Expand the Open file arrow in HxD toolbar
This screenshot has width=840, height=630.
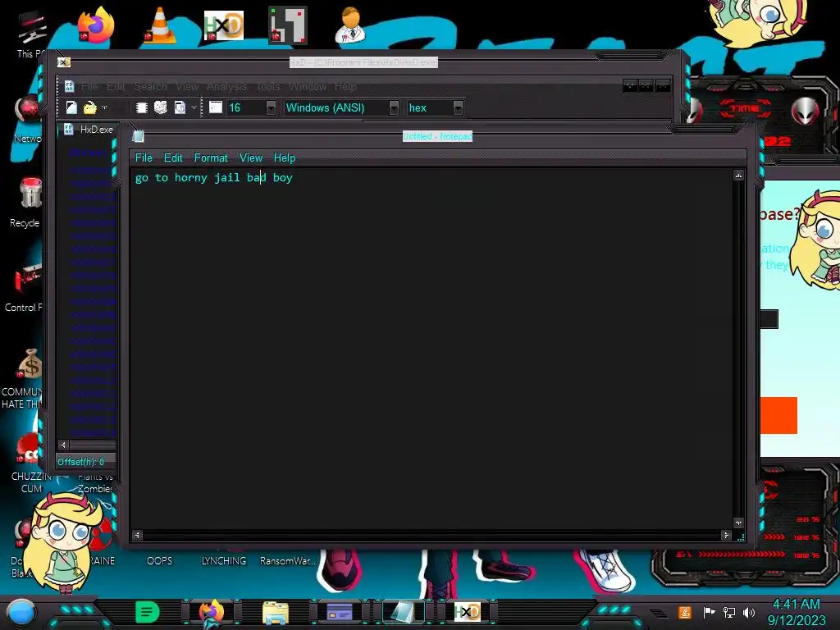[x=104, y=107]
